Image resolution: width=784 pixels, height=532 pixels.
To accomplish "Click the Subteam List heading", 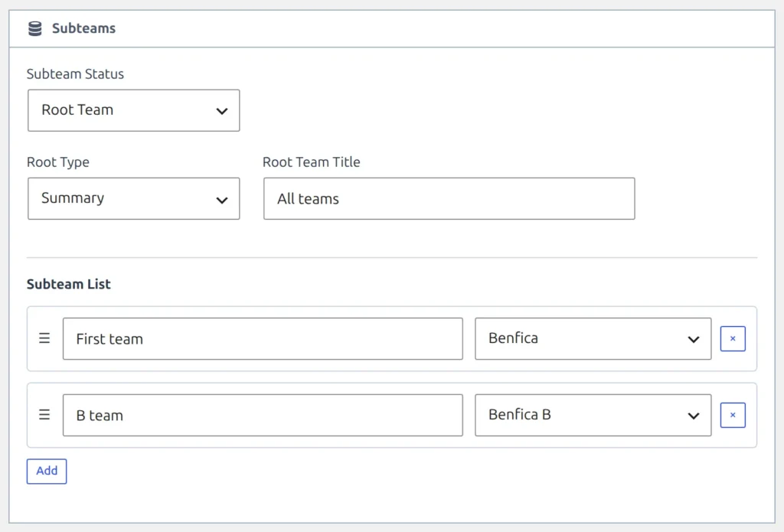I will 68,284.
